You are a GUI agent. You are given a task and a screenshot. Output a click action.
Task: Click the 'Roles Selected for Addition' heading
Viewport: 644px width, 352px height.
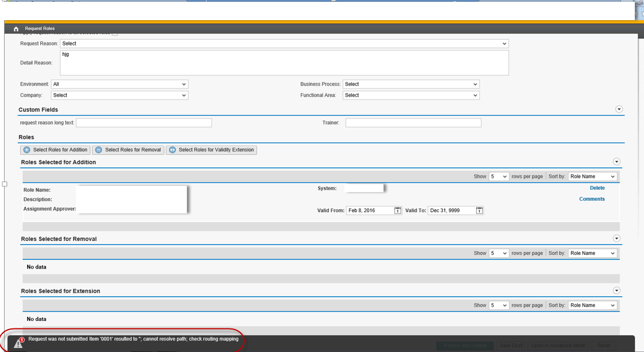(58, 162)
